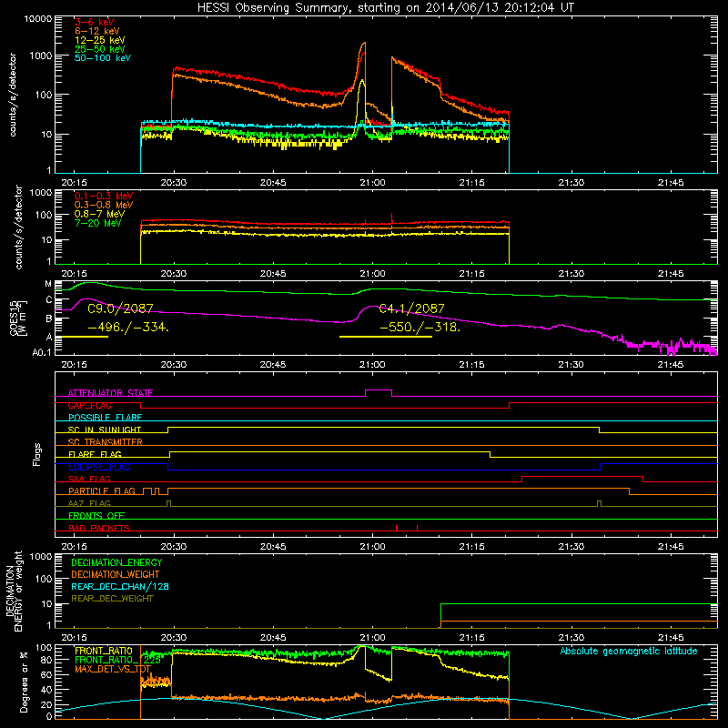
Task: Click the green FRONT_RATIO_1225 legend label
Action: (x=117, y=660)
